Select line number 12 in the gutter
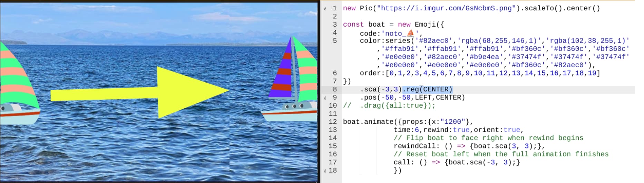This screenshot has width=644, height=183. pos(333,122)
